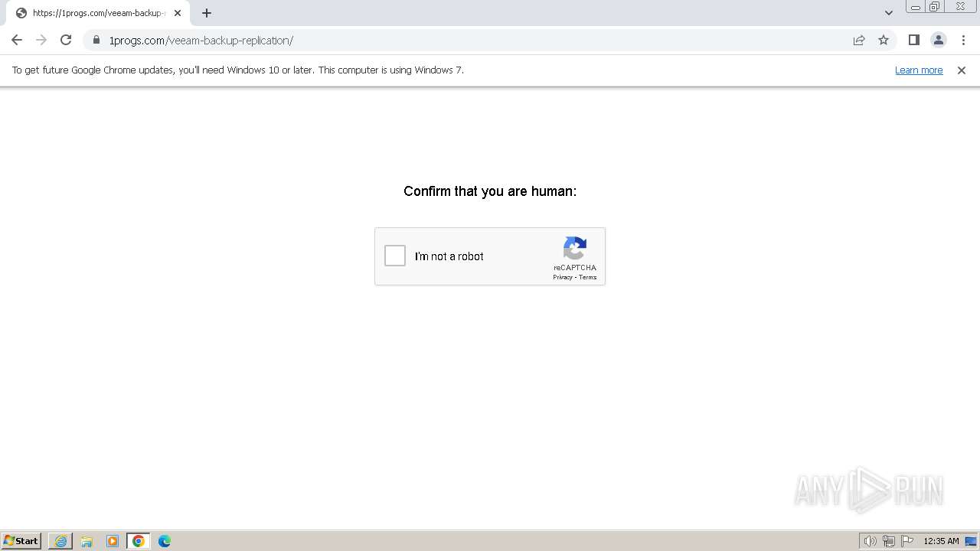Select the 1progs.com veeam-backup tab

[98, 13]
